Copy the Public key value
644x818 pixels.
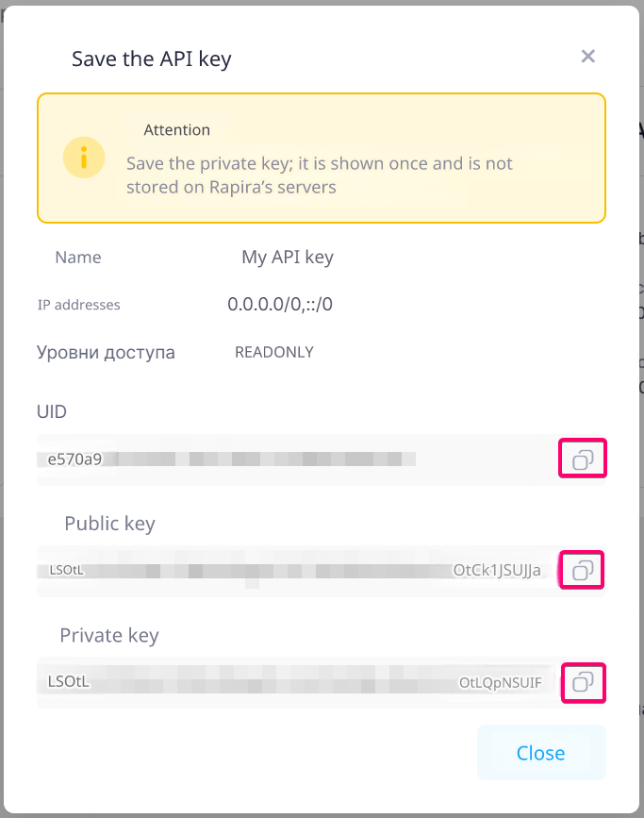(582, 570)
